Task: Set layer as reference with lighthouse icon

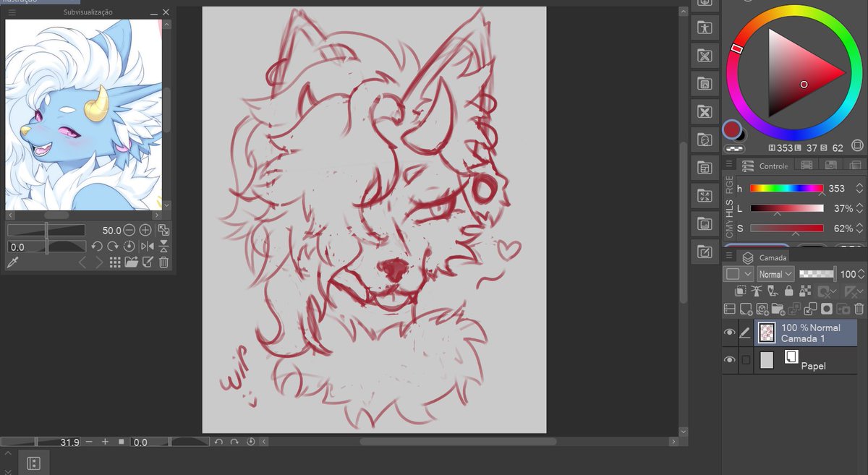Action: 757,292
